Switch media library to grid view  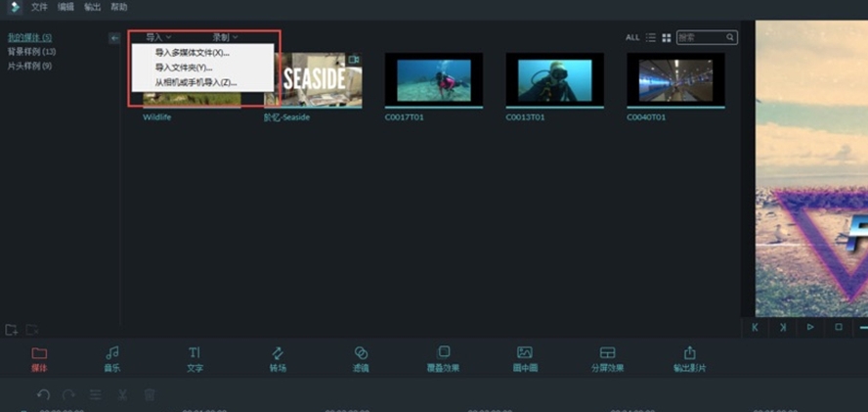tap(667, 37)
